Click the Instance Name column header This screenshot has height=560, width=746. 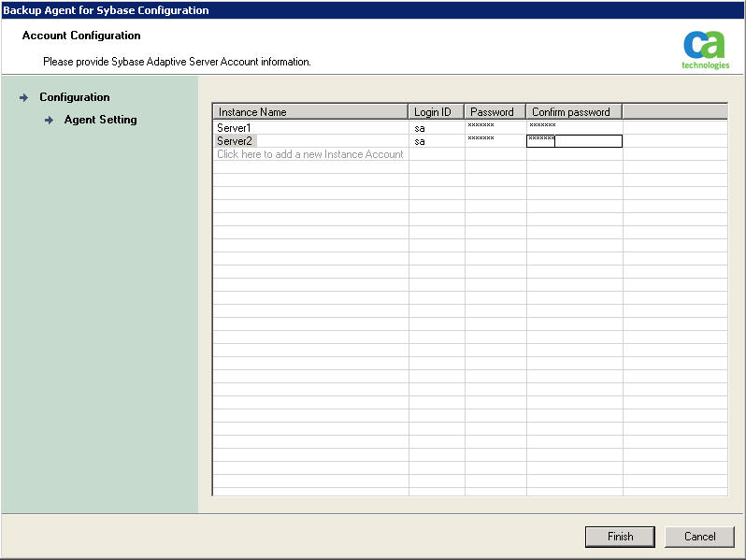pyautogui.click(x=310, y=112)
